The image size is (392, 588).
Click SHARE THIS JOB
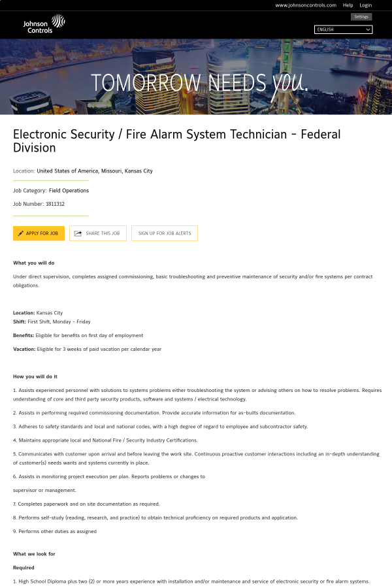coord(98,233)
